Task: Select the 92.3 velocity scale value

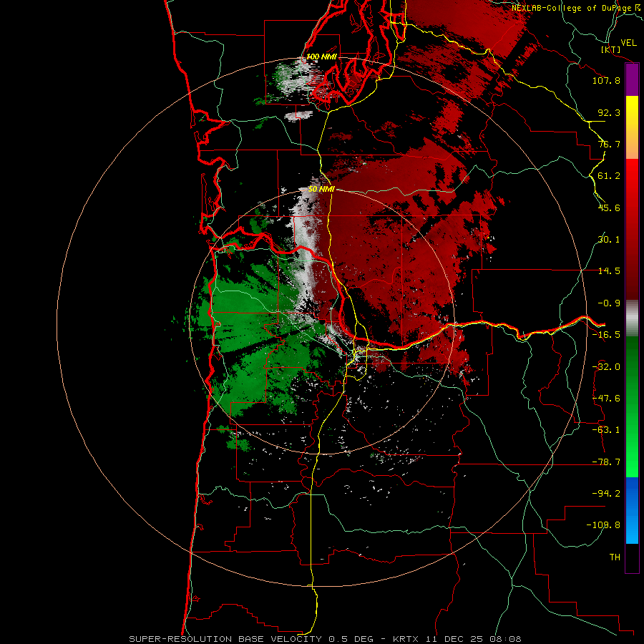Action: (609, 112)
